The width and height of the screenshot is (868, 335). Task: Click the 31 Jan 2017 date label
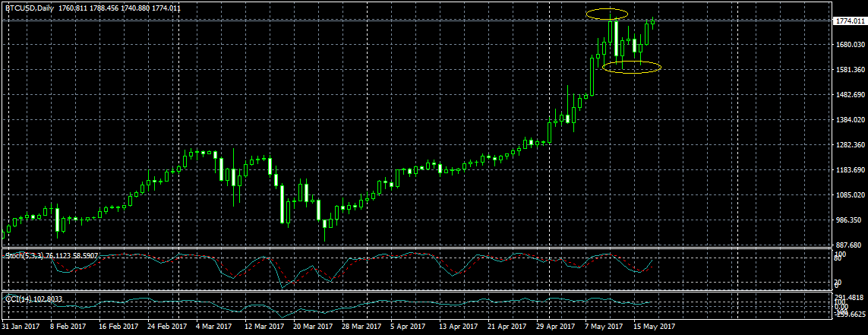click(x=20, y=327)
